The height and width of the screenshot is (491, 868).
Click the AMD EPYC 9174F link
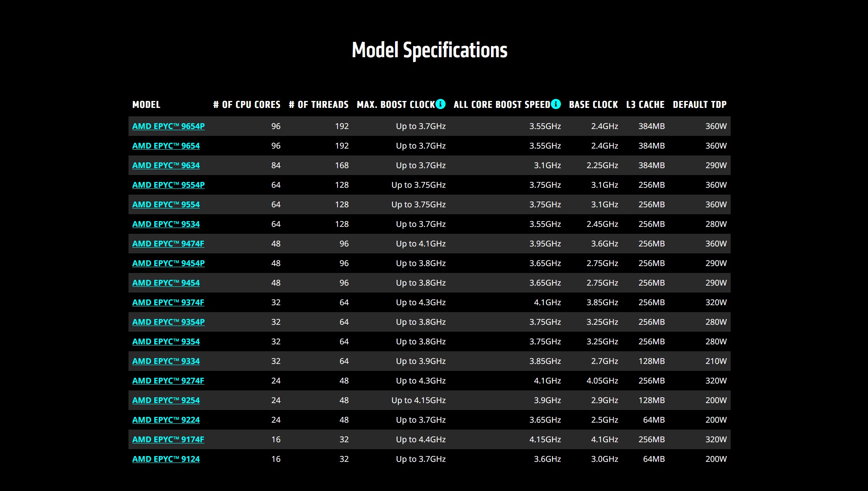(168, 440)
